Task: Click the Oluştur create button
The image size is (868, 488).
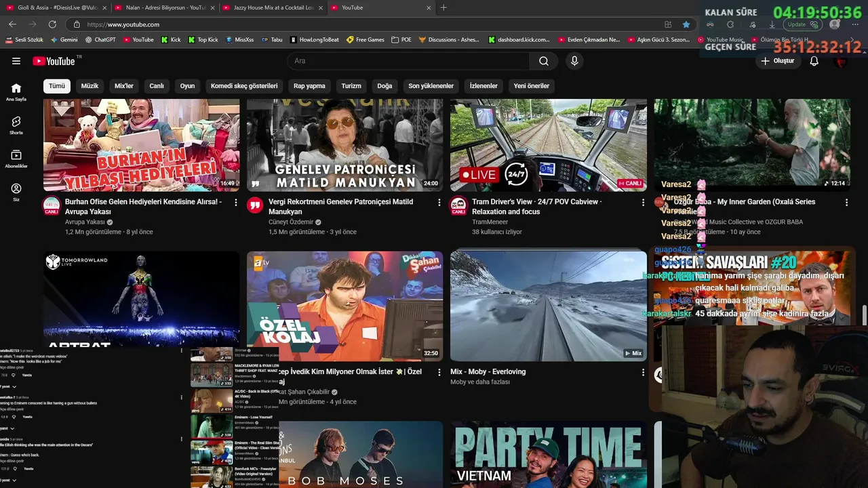Action: (x=777, y=61)
